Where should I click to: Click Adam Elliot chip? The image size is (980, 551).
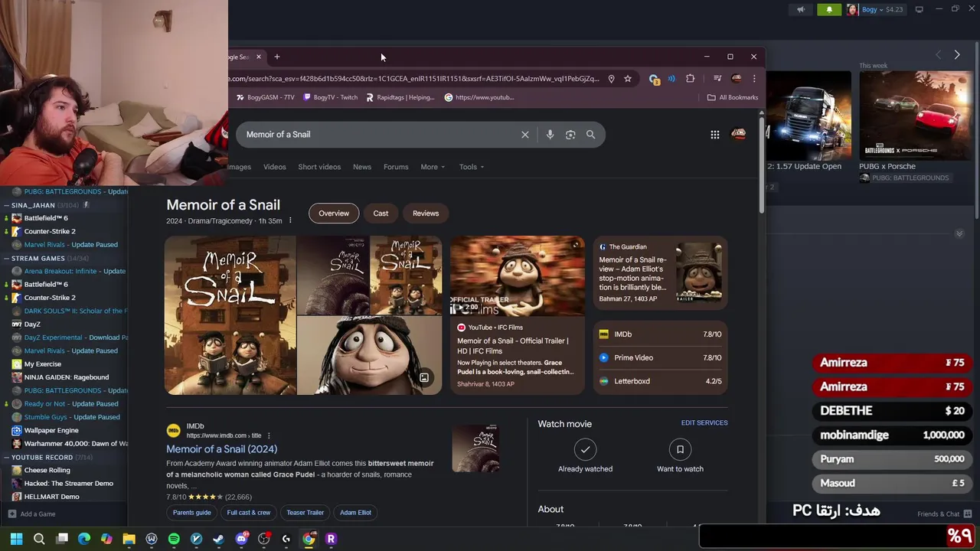click(356, 513)
